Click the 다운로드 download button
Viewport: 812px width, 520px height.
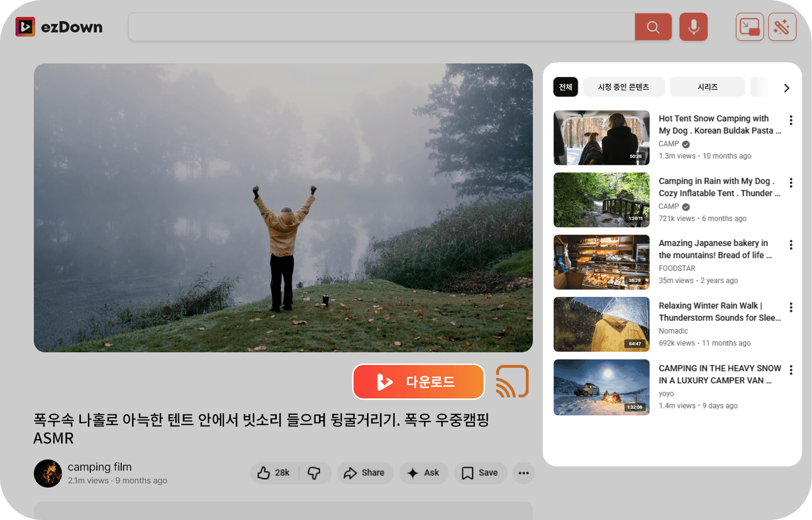pyautogui.click(x=418, y=381)
